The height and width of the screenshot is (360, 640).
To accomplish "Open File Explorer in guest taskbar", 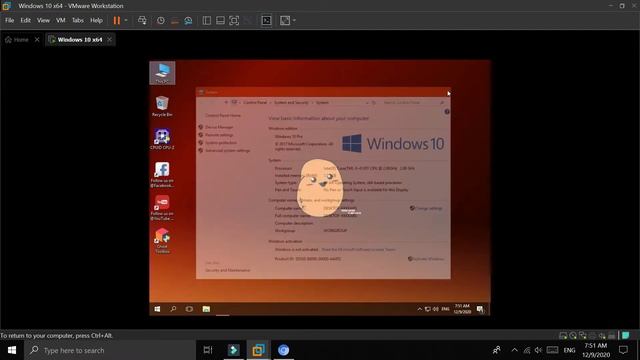I will pos(206,309).
